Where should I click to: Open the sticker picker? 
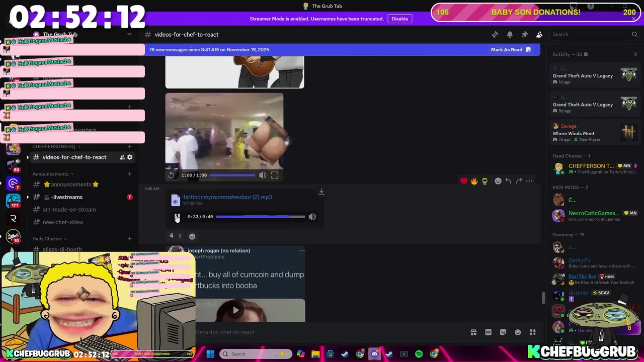tap(503, 332)
